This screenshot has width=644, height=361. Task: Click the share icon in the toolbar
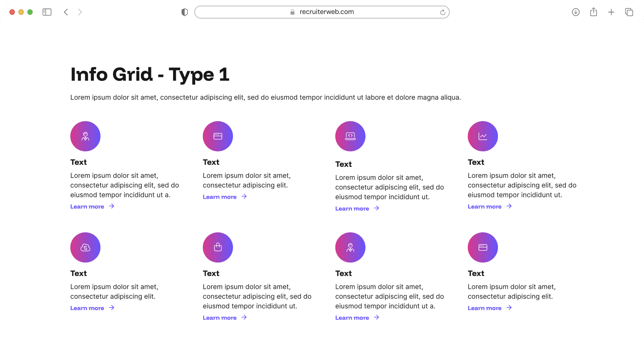click(593, 12)
